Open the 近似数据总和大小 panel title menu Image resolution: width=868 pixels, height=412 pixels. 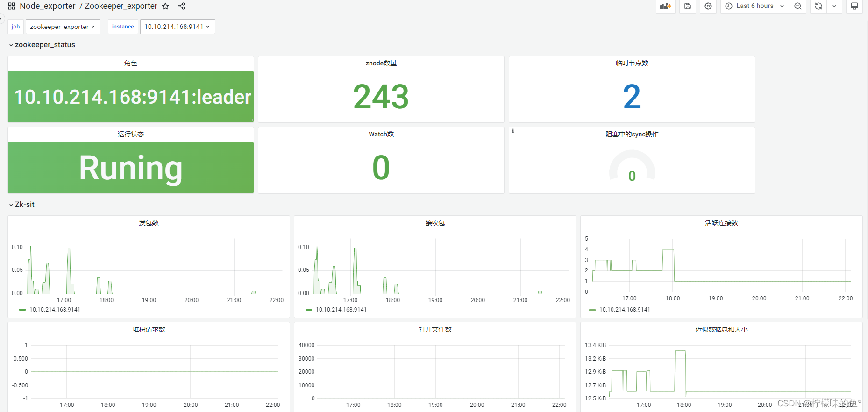pos(721,329)
